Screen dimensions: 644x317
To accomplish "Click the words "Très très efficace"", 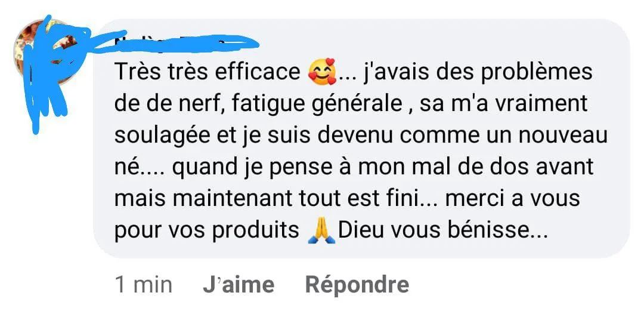I will 208,72.
